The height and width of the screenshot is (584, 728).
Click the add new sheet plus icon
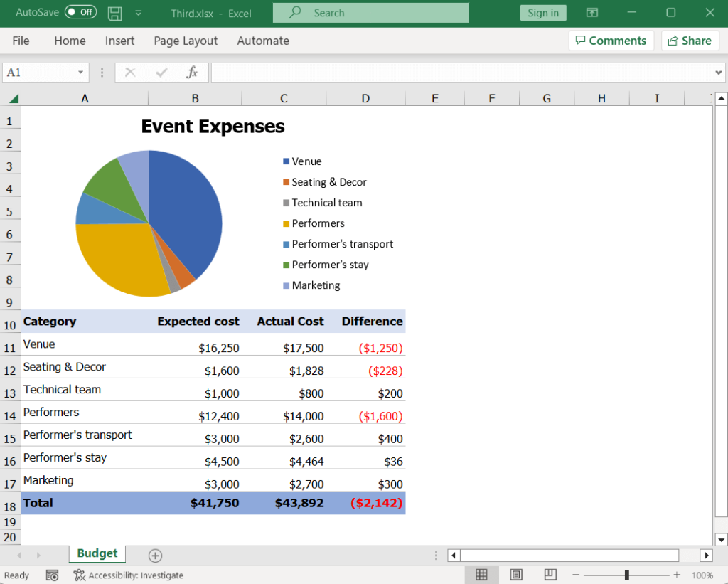click(155, 555)
